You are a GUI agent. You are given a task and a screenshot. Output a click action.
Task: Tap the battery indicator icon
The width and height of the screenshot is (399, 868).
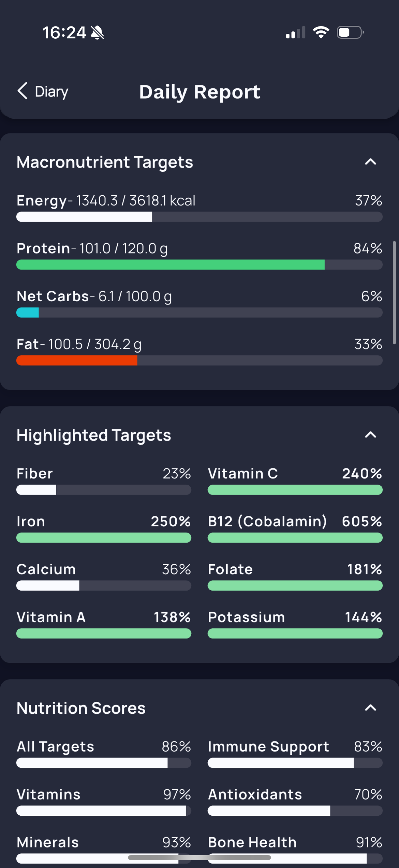350,32
